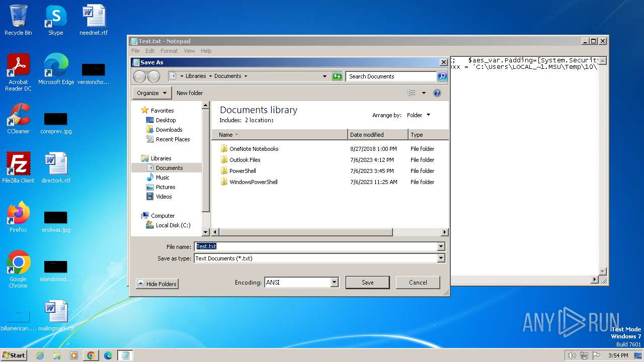Open the Encoding dropdown
Viewport: 644px width, 362px height.
335,283
